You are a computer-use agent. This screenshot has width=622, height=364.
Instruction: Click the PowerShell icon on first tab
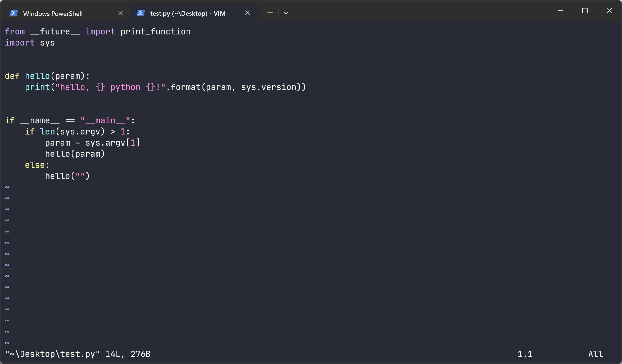tap(13, 13)
